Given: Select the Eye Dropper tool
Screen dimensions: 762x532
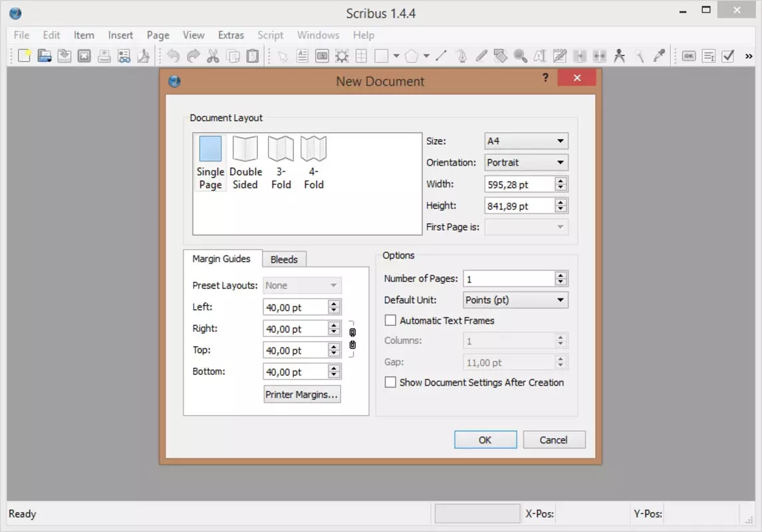Looking at the screenshot, I should (659, 56).
